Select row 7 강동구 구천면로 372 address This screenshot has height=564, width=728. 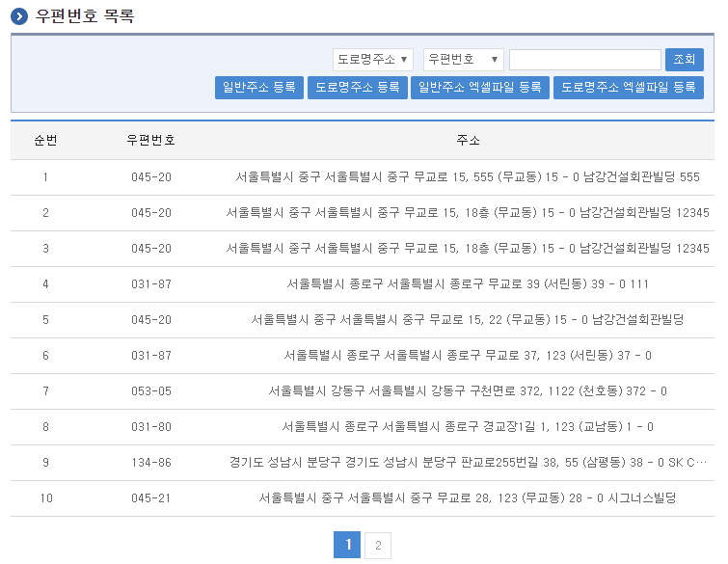(x=468, y=391)
